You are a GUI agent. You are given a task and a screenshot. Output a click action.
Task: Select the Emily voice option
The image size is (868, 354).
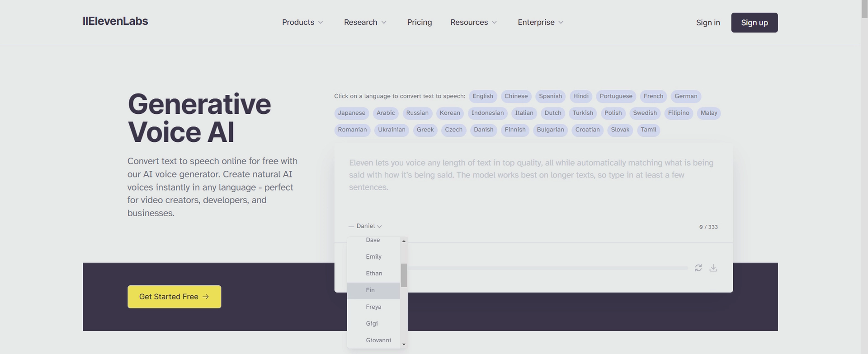[x=373, y=256]
